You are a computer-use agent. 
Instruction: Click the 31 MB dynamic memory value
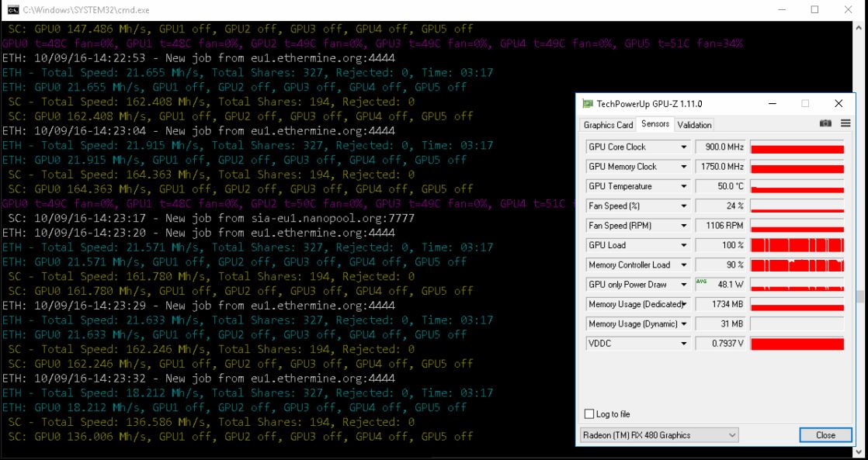[x=720, y=324]
